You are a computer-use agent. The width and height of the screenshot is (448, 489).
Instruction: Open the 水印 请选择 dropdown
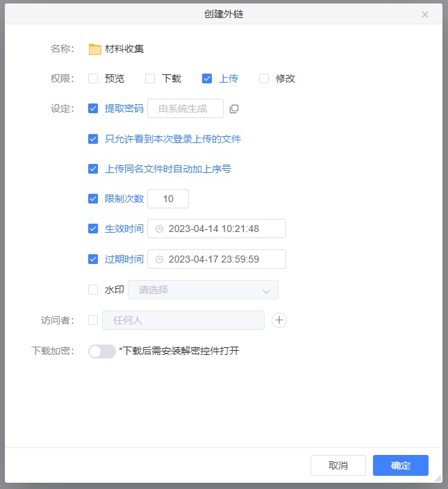203,290
